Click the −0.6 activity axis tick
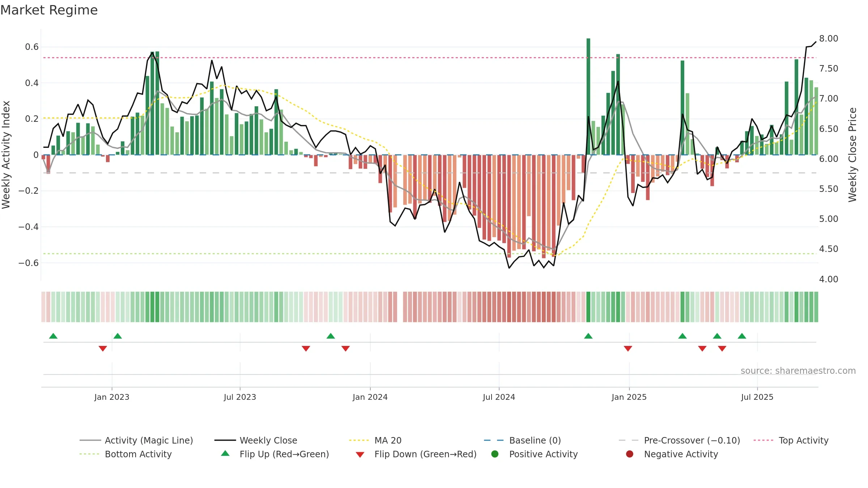Viewport: 868px width, 488px height. click(29, 263)
